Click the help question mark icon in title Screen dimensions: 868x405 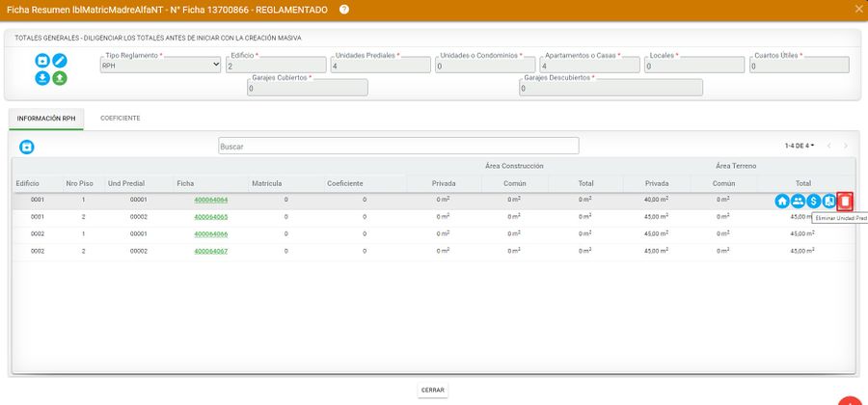pos(344,10)
